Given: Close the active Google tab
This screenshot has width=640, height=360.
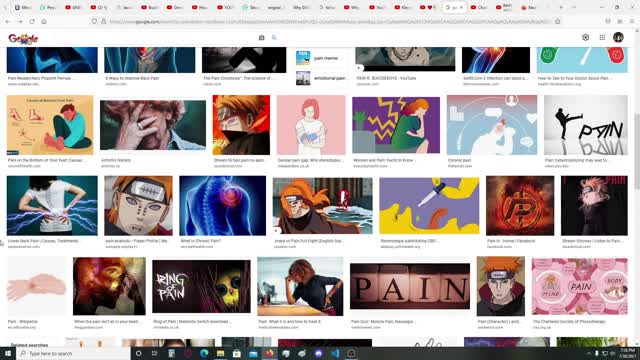Looking at the screenshot, I should coord(461,7).
